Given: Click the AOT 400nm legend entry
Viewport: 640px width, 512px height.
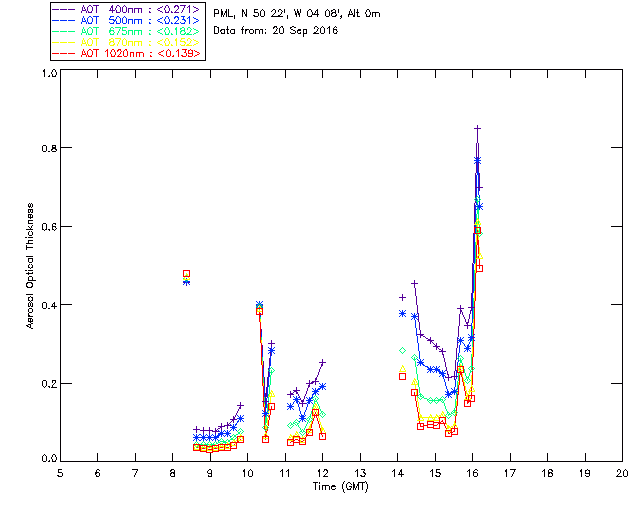Looking at the screenshot, I should click(127, 9).
